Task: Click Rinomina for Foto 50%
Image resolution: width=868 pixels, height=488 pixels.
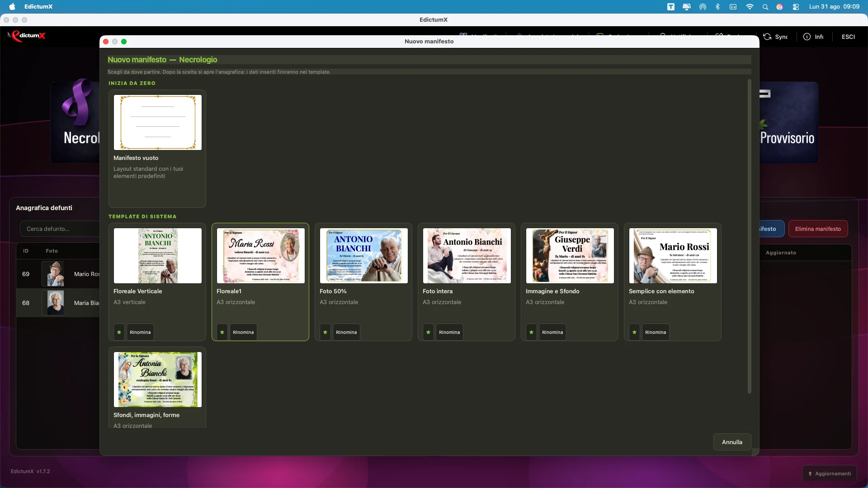Action: [346, 332]
